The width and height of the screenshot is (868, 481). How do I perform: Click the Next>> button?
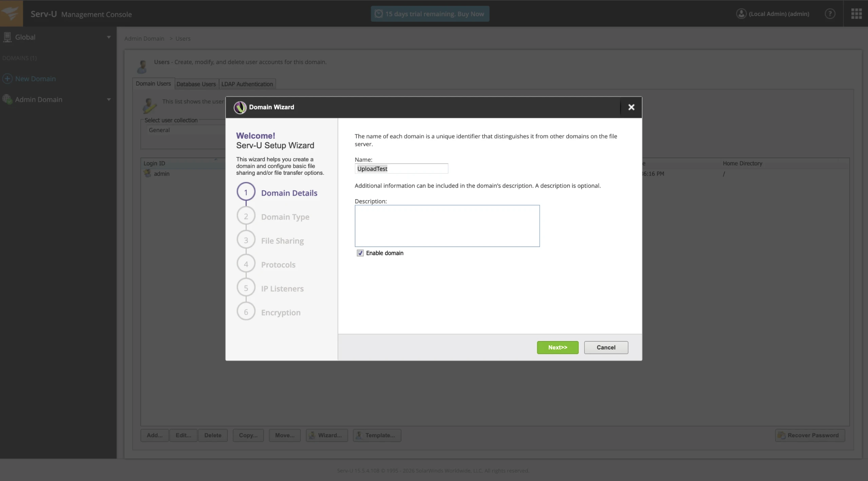pyautogui.click(x=557, y=347)
